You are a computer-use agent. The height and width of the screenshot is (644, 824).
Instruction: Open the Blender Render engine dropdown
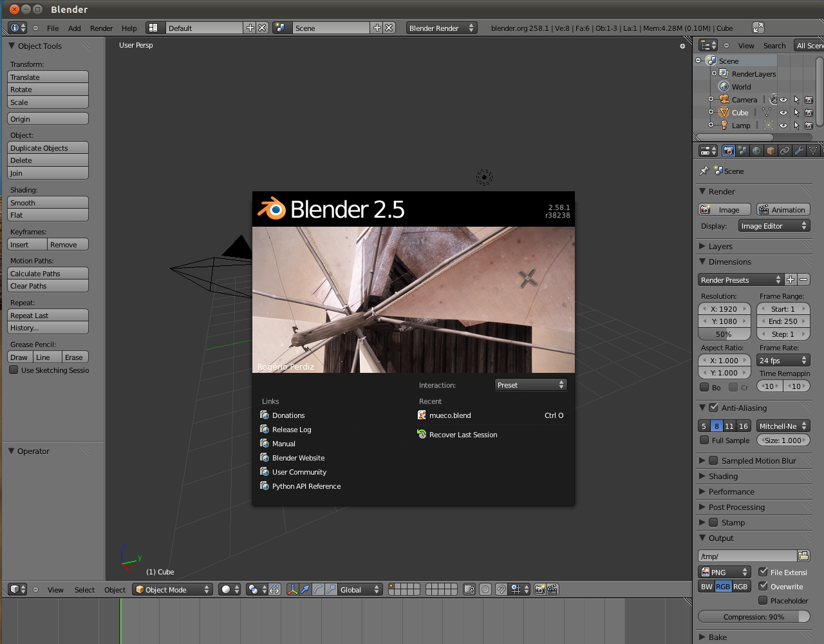tap(442, 28)
